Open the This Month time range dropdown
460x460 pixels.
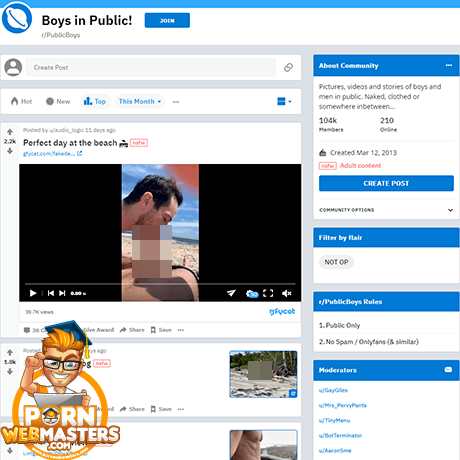click(140, 101)
